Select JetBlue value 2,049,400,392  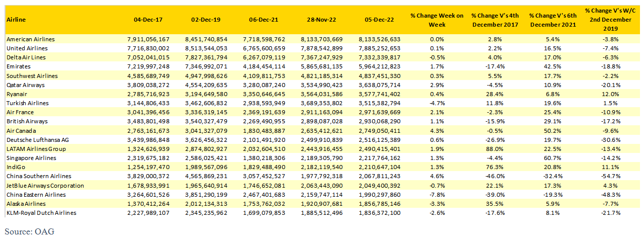pyautogui.click(x=380, y=186)
